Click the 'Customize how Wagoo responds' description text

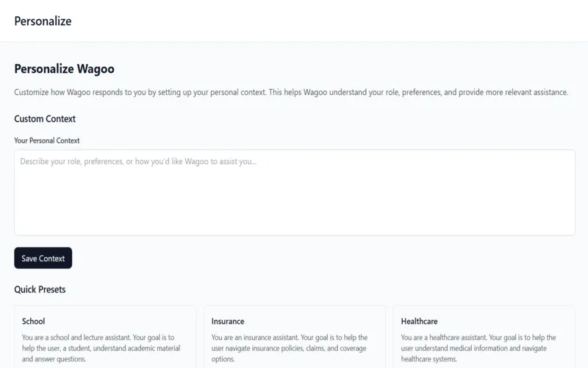click(x=291, y=92)
